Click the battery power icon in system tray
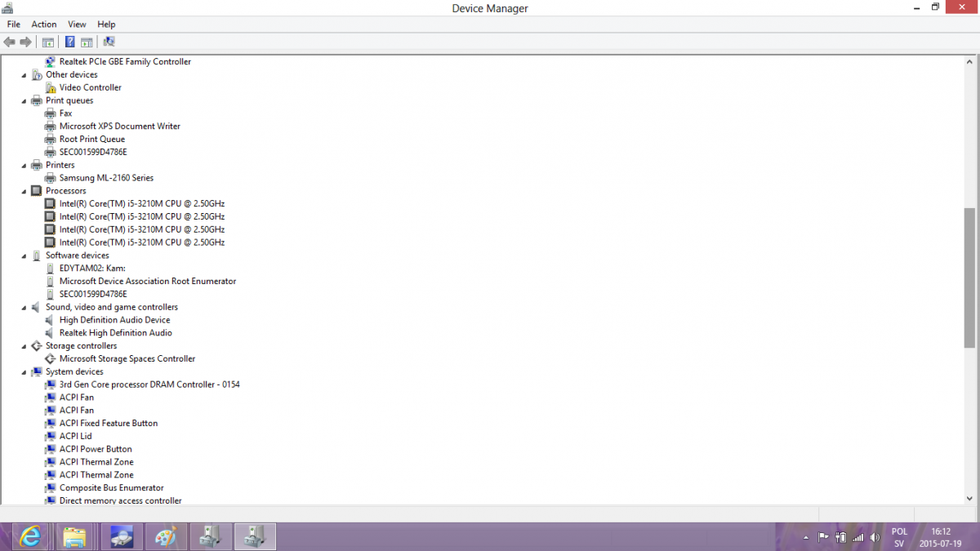The image size is (980, 551). (x=840, y=537)
